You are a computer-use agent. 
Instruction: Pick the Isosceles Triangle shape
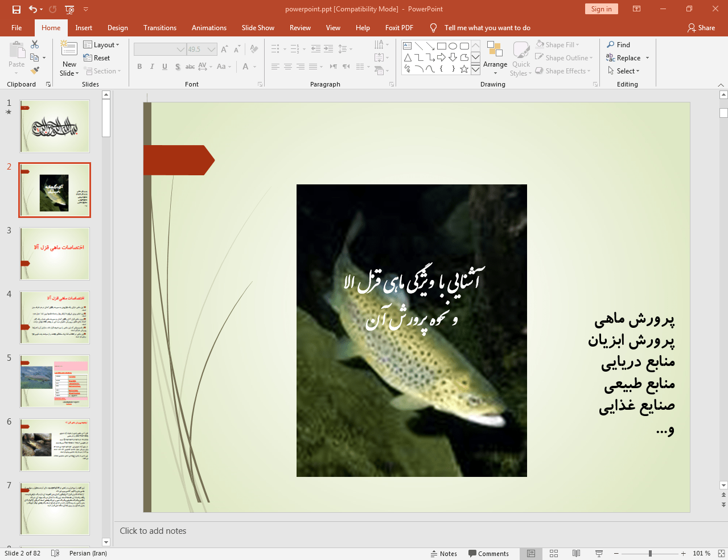pos(408,57)
